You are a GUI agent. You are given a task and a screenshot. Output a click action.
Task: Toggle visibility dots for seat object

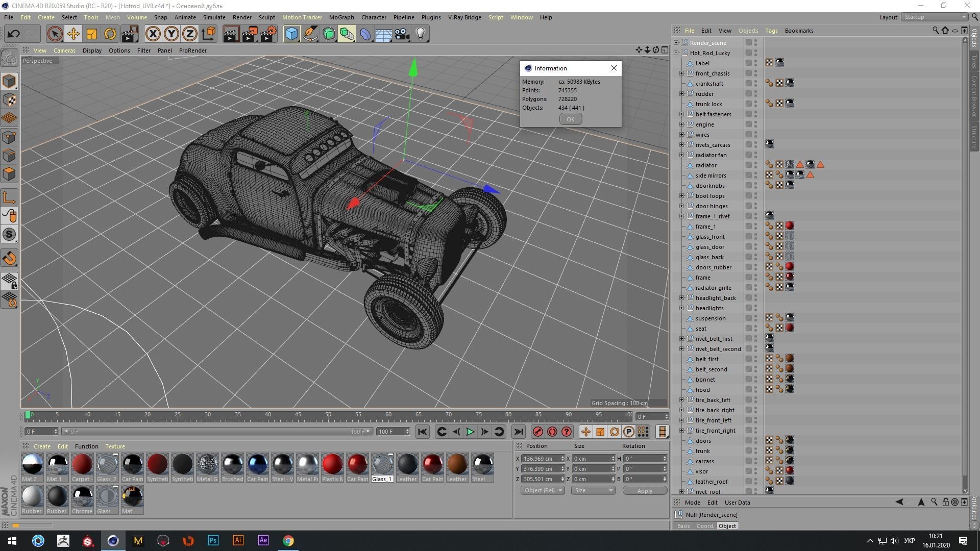[756, 328]
